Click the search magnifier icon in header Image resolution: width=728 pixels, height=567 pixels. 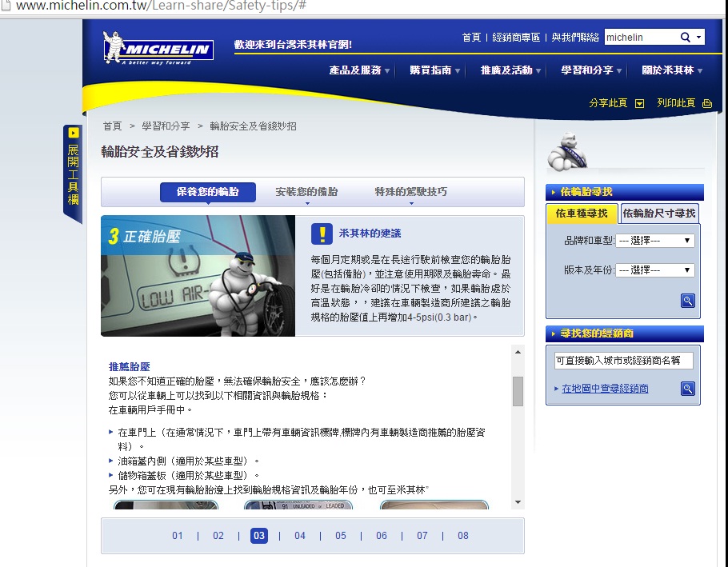tap(685, 37)
